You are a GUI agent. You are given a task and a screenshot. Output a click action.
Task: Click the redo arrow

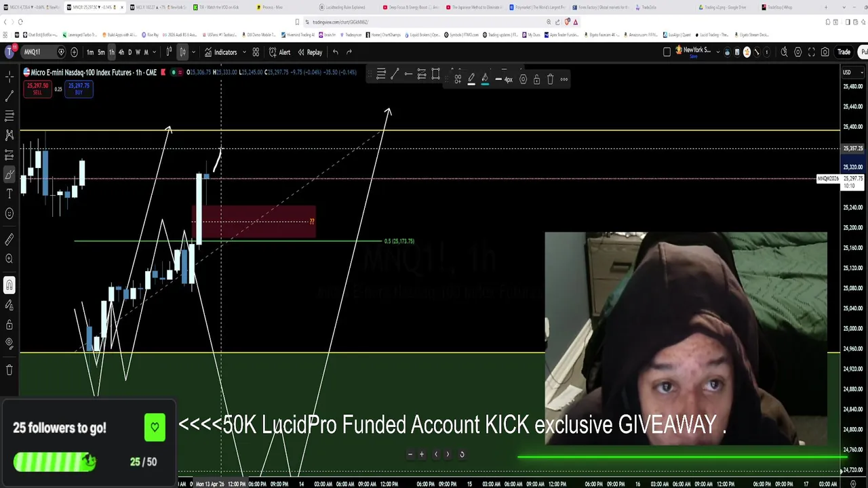pyautogui.click(x=349, y=52)
